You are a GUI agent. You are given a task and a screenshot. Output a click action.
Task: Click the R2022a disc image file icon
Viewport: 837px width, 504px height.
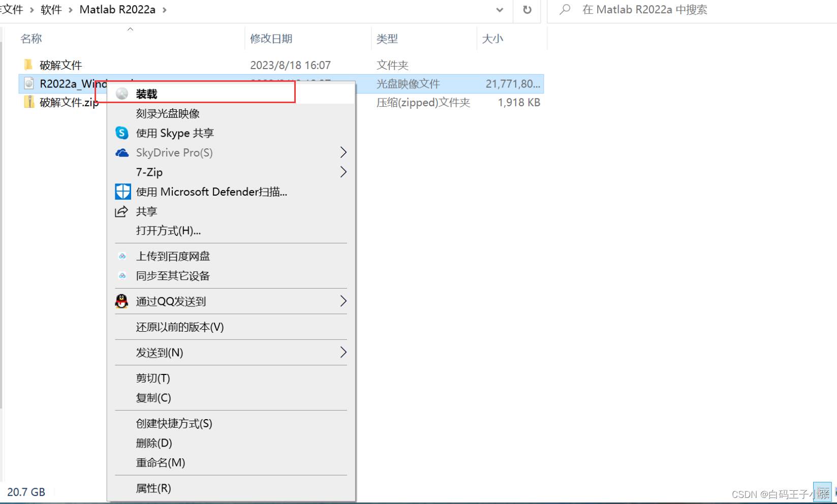[x=29, y=83]
